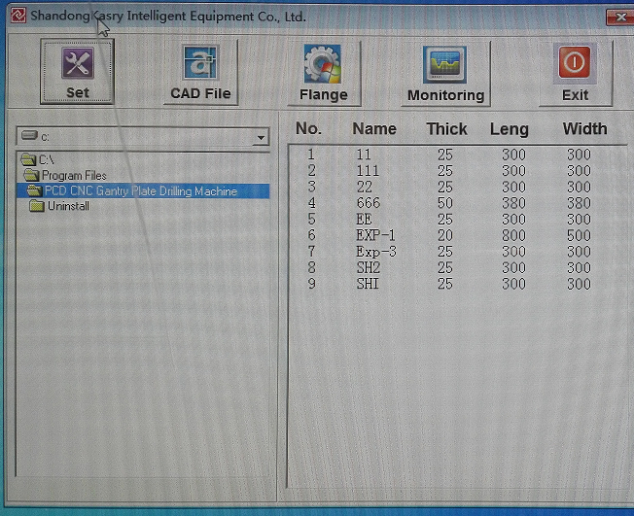
Task: Open the Set tools button
Action: point(77,72)
